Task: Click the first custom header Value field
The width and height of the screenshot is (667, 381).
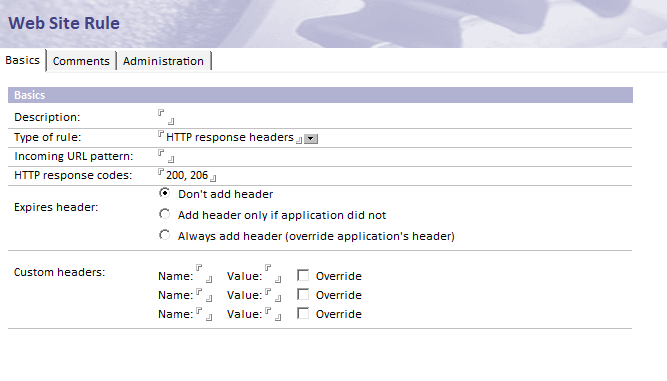Action: point(273,273)
